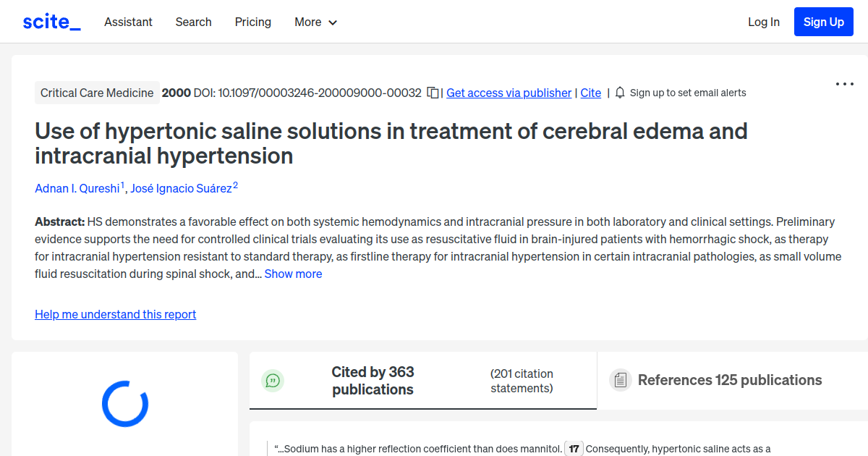This screenshot has height=456, width=868.
Task: Click the scite logo
Action: coord(51,21)
